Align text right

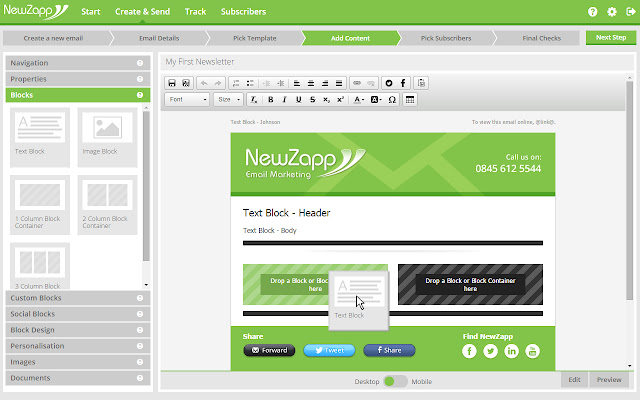click(325, 83)
